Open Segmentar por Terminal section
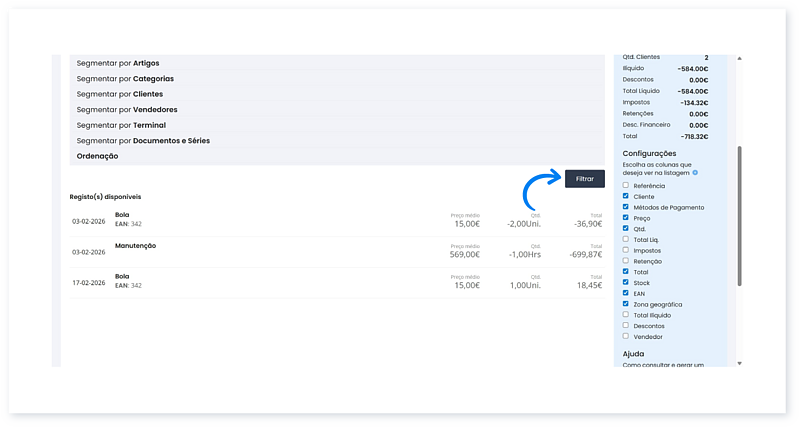This screenshot has width=800, height=428. 121,125
